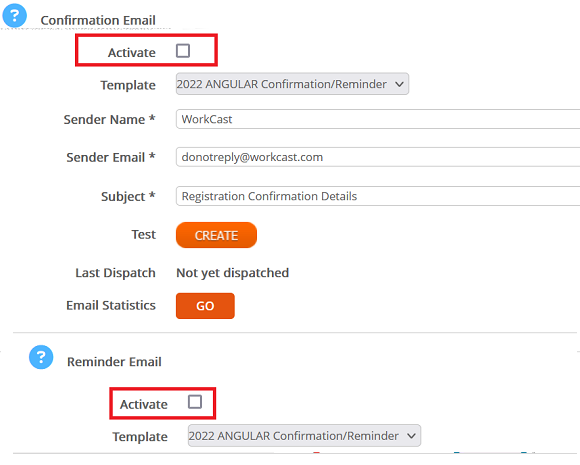Click the Subject field label
580x465 pixels.
128,196
